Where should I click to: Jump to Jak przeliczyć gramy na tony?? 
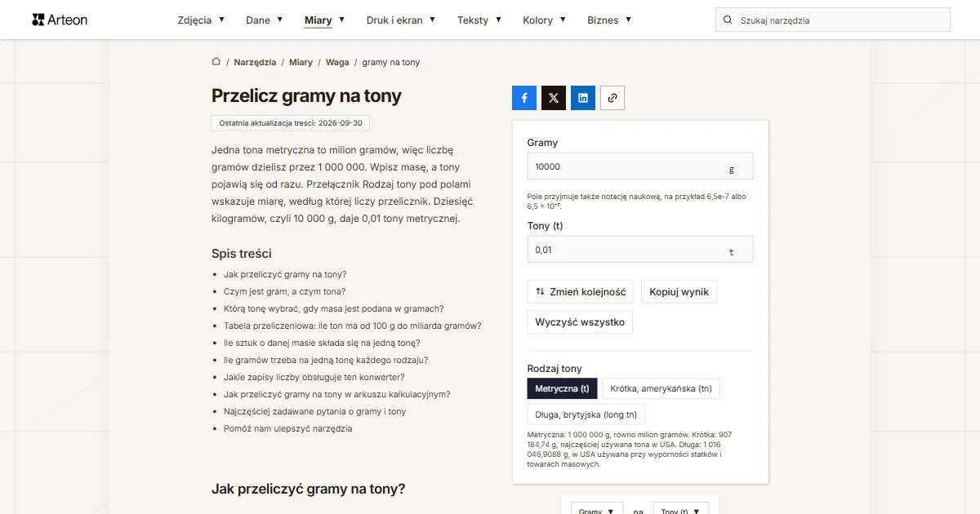[285, 274]
